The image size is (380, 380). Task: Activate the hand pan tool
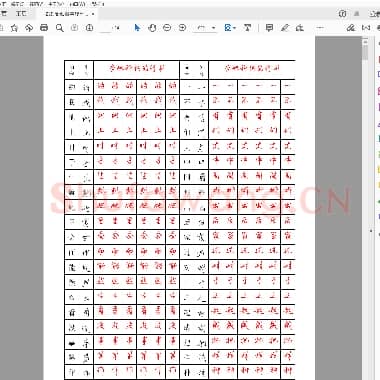coord(152,28)
